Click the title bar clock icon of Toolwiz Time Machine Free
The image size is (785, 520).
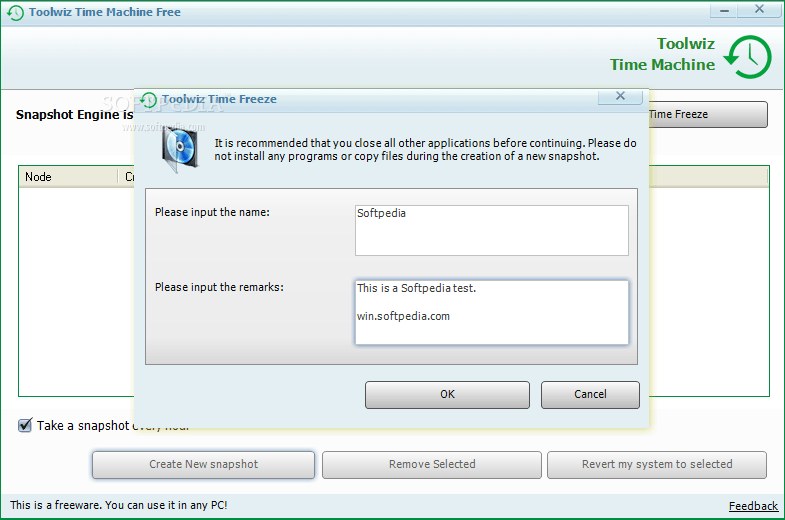coord(16,13)
